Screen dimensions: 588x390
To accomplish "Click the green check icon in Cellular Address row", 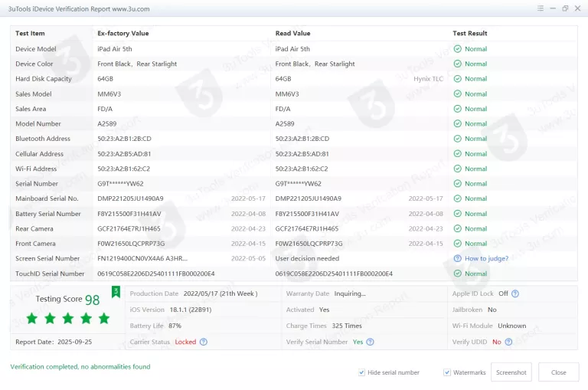I will click(458, 153).
